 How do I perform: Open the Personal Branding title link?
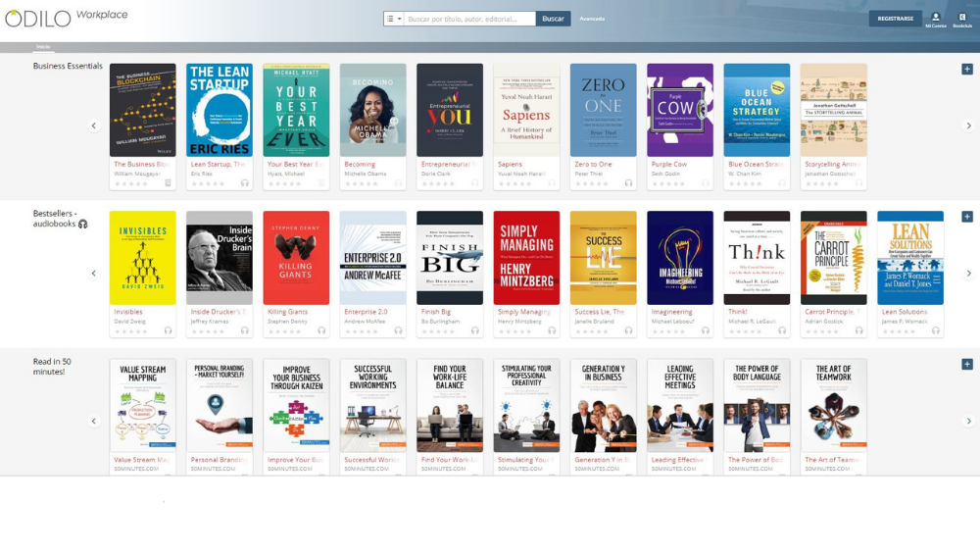[x=219, y=460]
